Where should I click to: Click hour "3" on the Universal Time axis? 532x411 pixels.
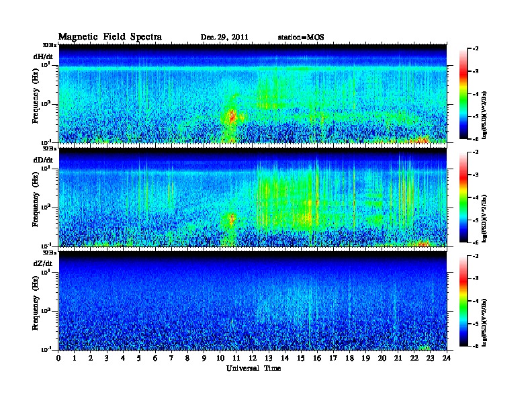coord(107,359)
